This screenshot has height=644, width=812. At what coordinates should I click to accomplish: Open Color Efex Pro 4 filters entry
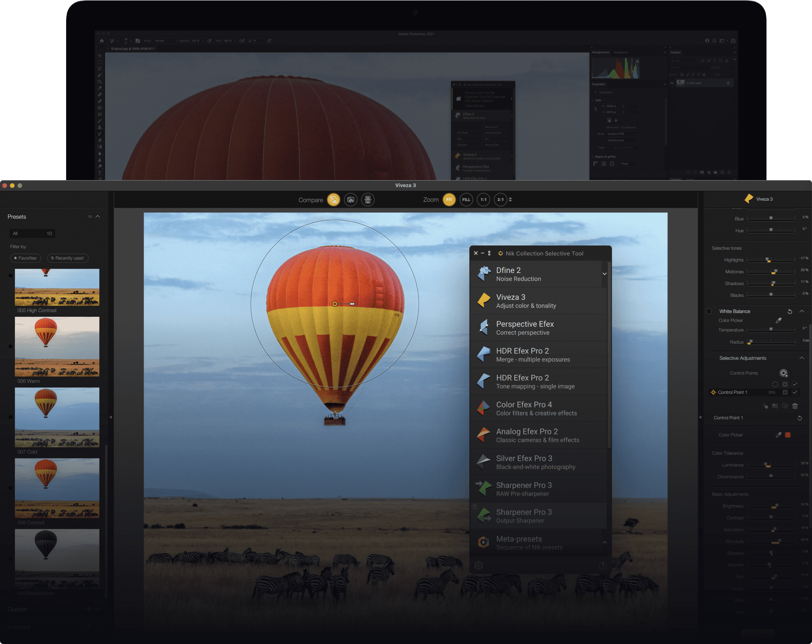pos(539,408)
